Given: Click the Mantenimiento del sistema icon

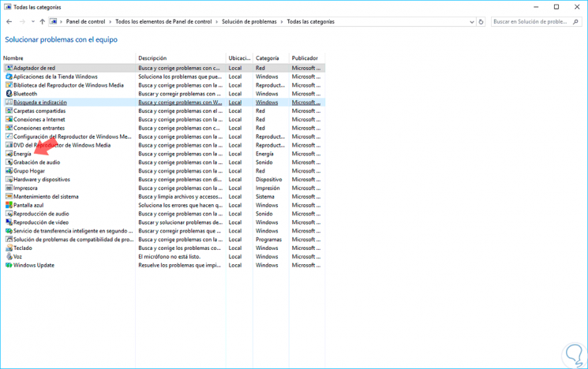Looking at the screenshot, I should [x=9, y=196].
